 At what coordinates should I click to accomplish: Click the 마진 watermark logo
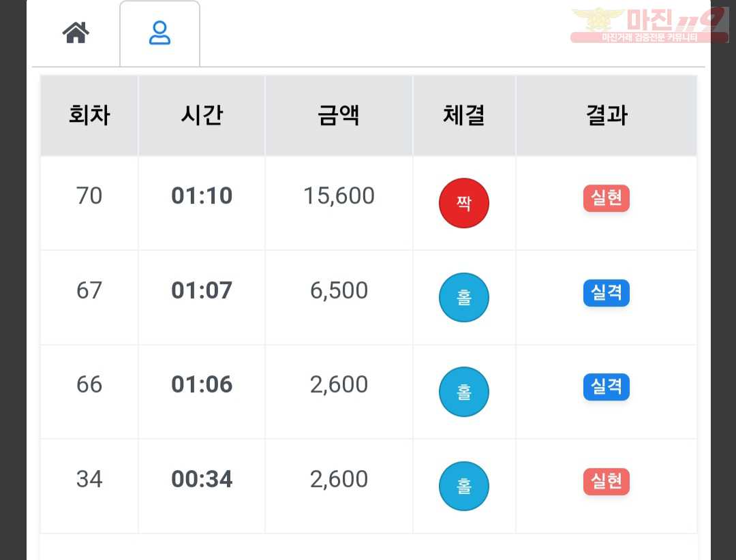(x=649, y=25)
